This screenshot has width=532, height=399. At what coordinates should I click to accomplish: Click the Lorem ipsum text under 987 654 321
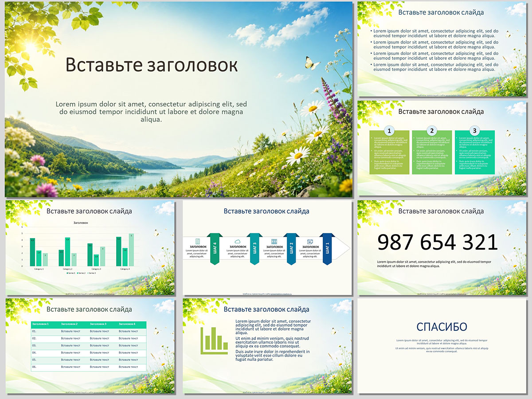434,264
